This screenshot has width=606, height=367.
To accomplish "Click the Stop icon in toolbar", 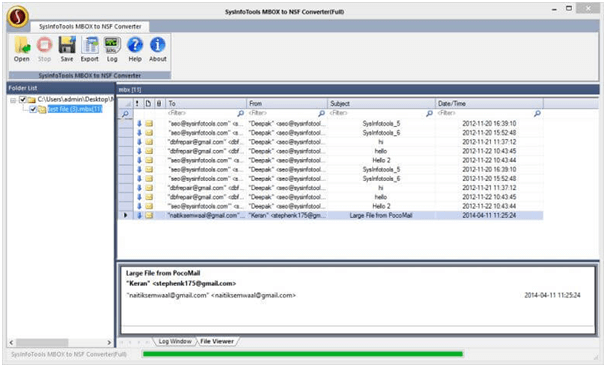I will [44, 46].
